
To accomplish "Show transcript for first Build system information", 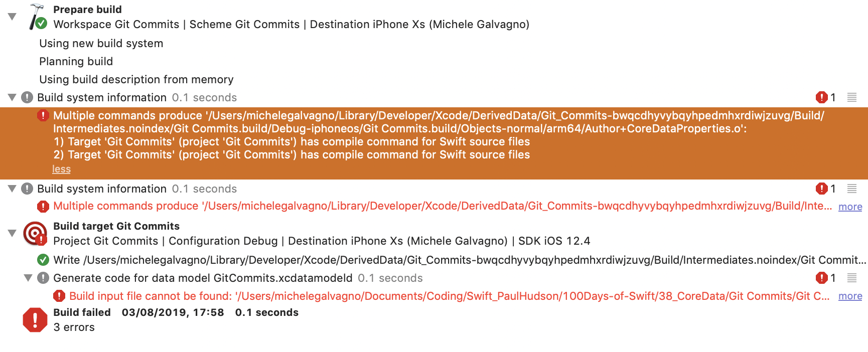I will click(x=852, y=97).
